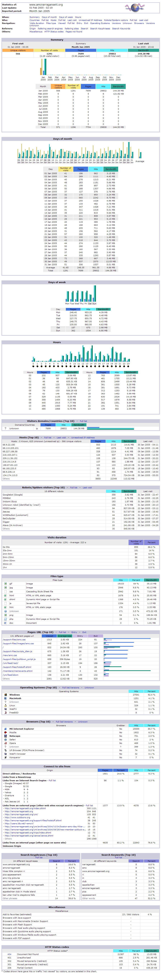Open Search Keyphrases navigation link
Screen dimensions: 161x980
tap(100, 29)
